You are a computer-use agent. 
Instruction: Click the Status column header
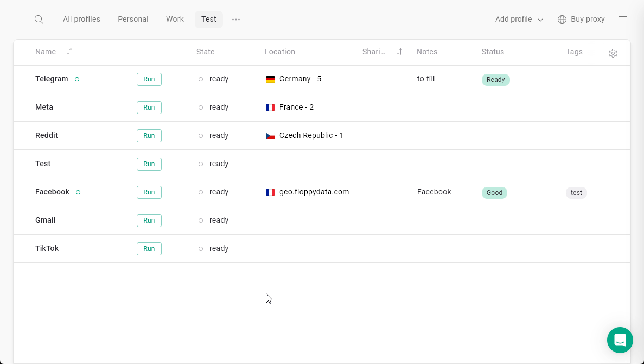pyautogui.click(x=493, y=52)
